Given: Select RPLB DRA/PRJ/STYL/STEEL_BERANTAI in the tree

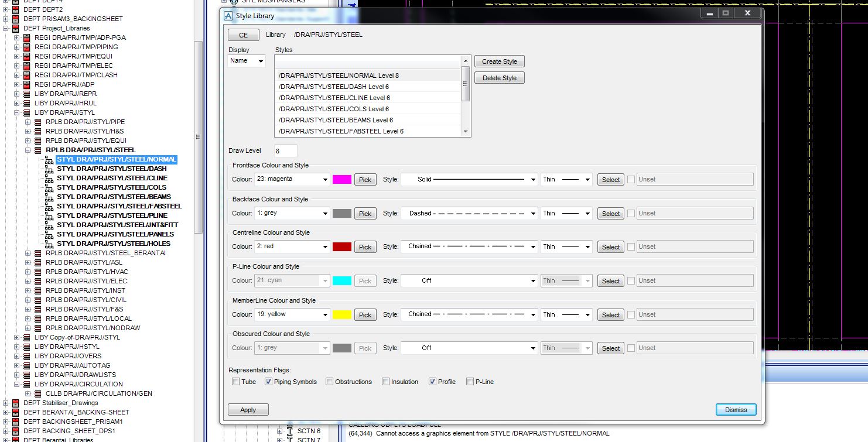Looking at the screenshot, I should click(105, 253).
